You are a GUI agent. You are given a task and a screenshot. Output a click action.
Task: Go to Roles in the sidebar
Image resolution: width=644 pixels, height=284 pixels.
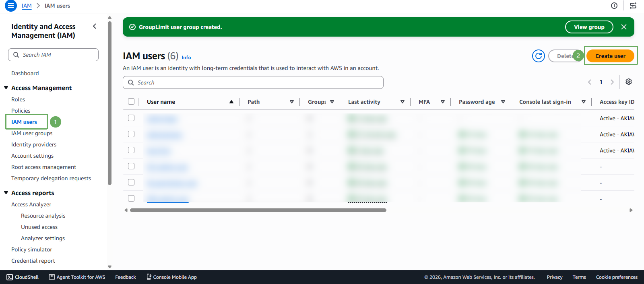pyautogui.click(x=18, y=99)
